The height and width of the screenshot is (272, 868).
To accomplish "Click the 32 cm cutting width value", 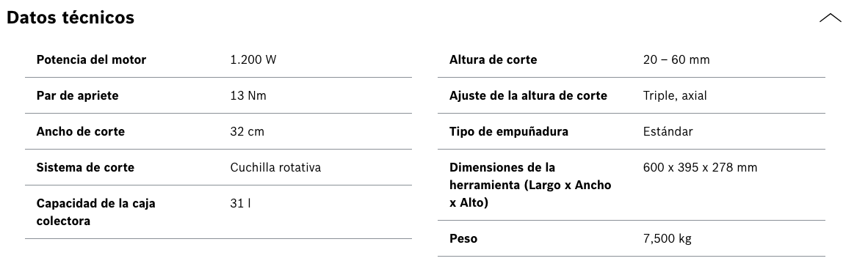I will pos(247,131).
